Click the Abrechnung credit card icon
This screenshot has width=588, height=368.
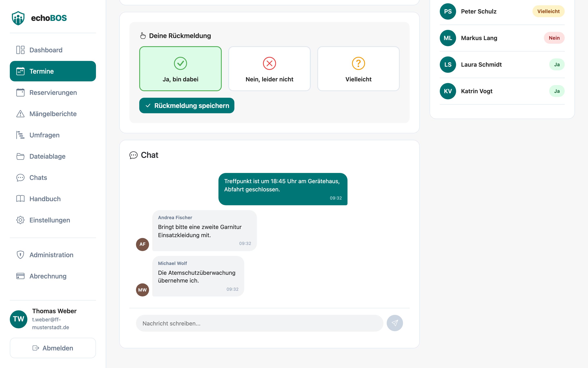20,276
